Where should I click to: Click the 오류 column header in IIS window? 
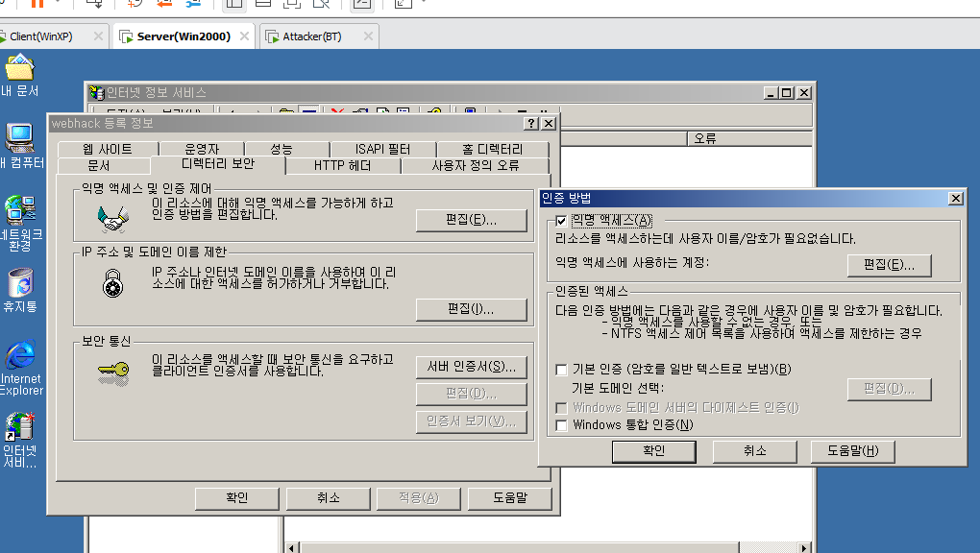pos(749,138)
